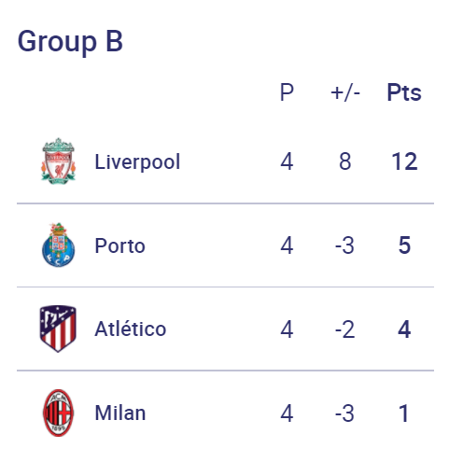Select the +/- column header
The image size is (449, 476).
345,92
